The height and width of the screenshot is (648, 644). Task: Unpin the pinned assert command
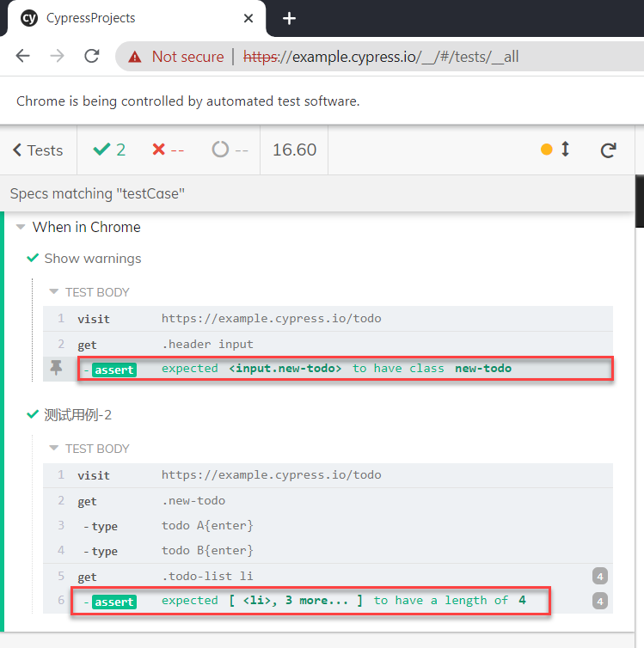[56, 368]
